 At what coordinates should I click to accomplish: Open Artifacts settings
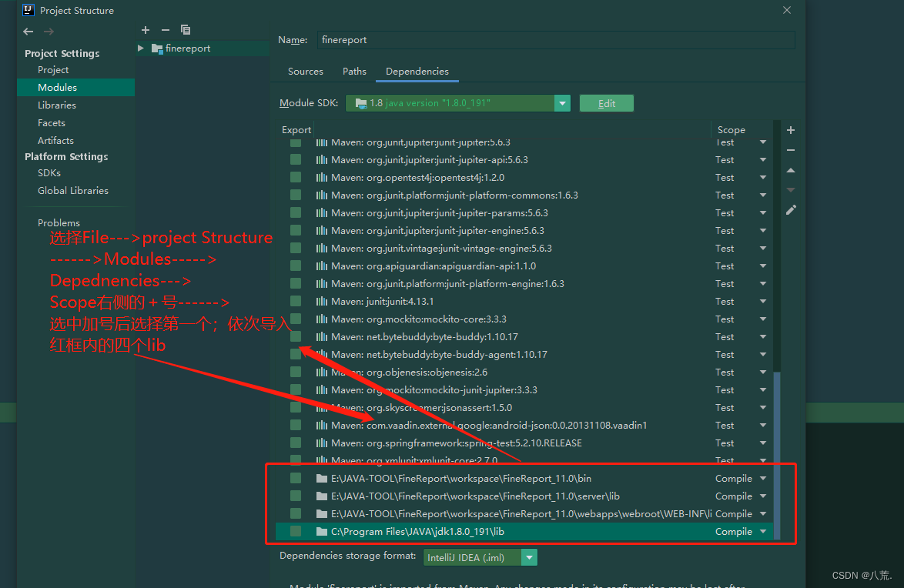(x=55, y=141)
